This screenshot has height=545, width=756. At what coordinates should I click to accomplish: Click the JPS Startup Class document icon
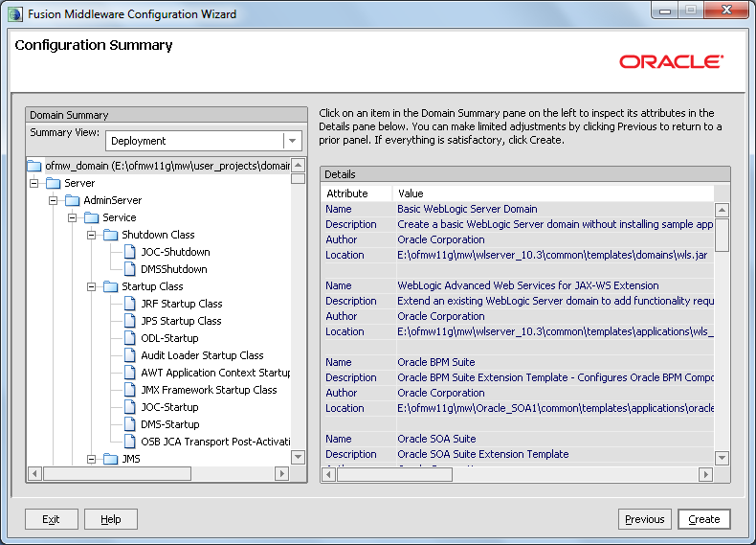130,321
